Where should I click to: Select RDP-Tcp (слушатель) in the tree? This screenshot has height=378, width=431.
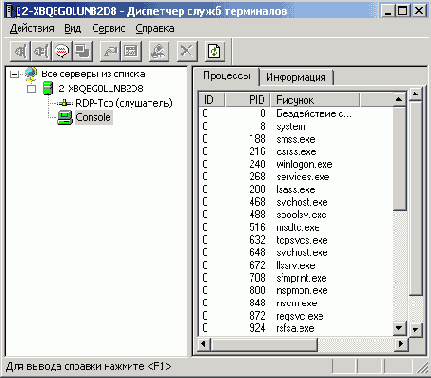coord(124,103)
